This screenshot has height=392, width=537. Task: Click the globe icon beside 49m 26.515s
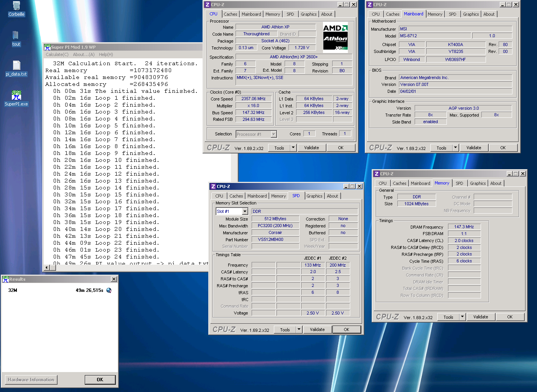(x=109, y=290)
